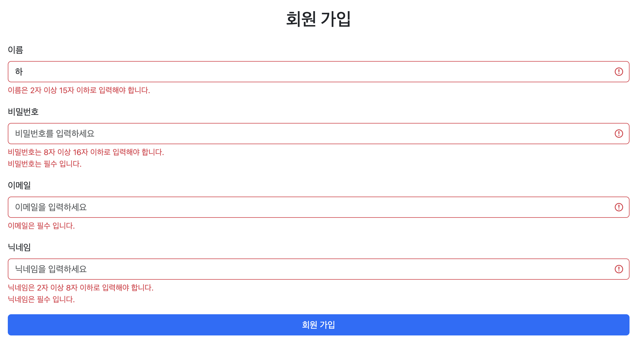Click the warning indicator in the nickname input
Screen dimensions: 644x348
tap(619, 269)
